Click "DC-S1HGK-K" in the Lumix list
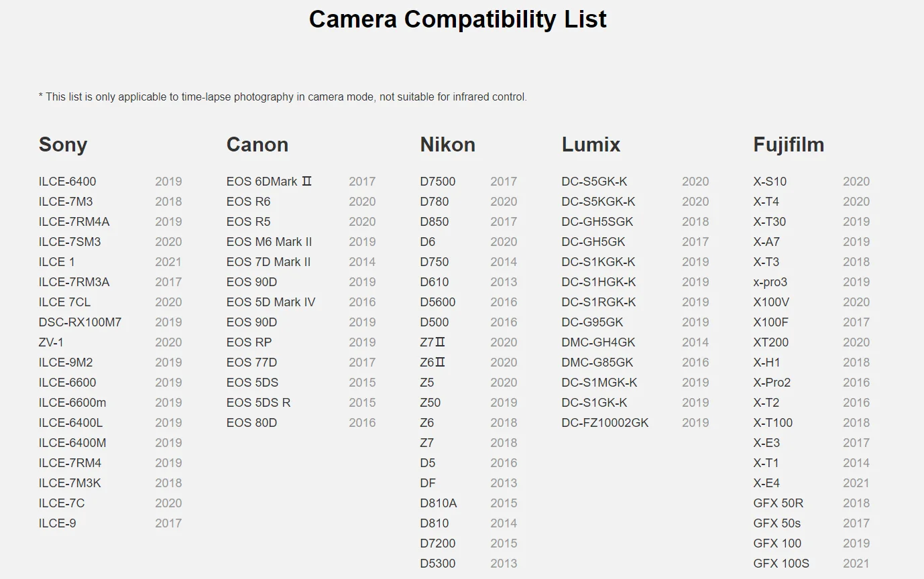Screen dimensions: 924x579 (x=599, y=282)
